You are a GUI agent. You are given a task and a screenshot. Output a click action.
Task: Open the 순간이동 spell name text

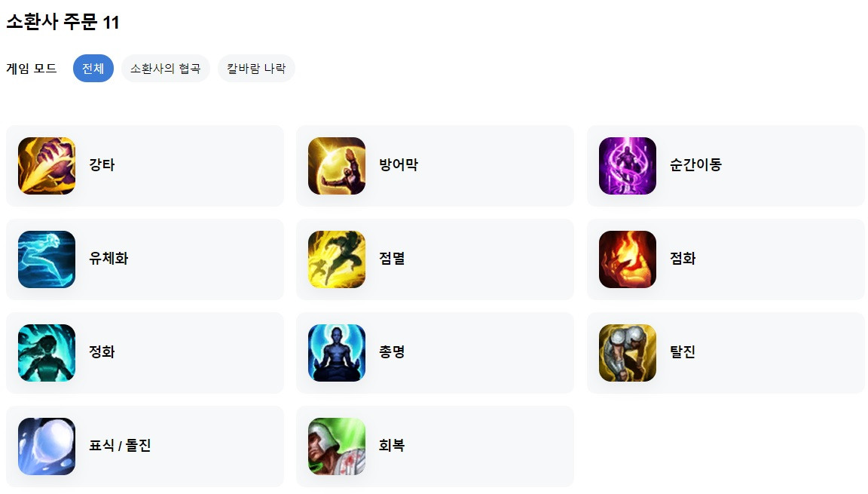click(x=696, y=164)
